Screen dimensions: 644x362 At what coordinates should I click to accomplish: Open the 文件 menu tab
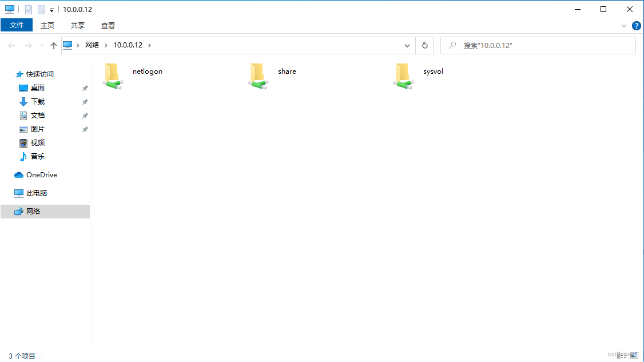point(17,25)
